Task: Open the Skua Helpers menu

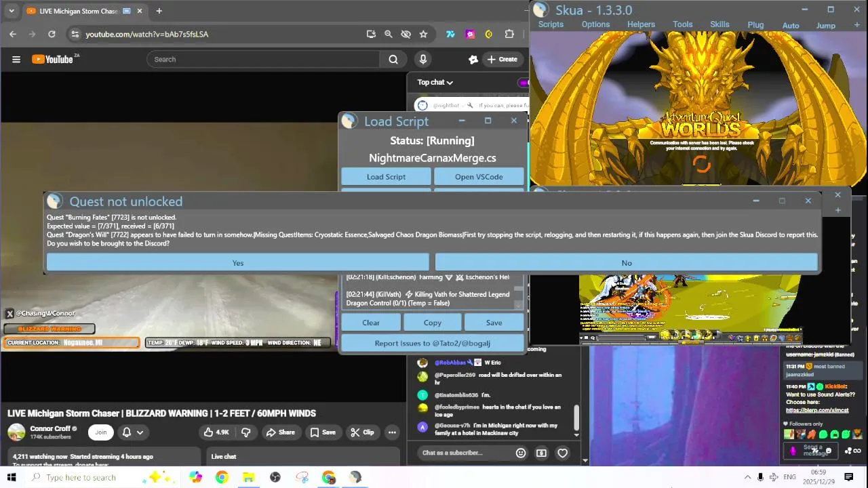Action: point(641,24)
